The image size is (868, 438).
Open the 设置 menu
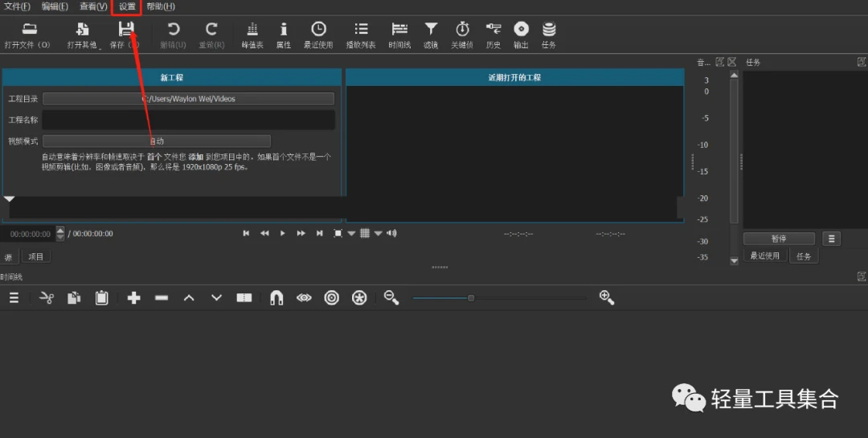[127, 6]
